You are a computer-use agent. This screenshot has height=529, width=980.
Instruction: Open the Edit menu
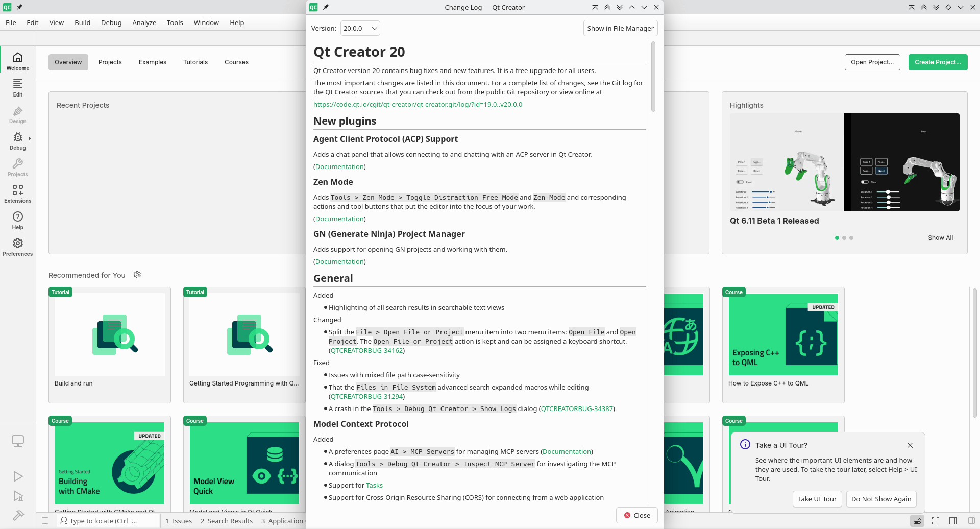click(x=33, y=22)
